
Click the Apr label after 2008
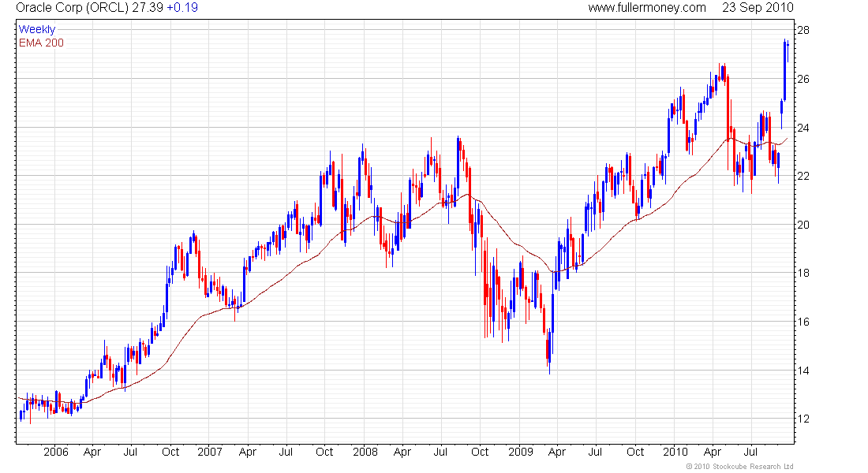[x=402, y=452]
